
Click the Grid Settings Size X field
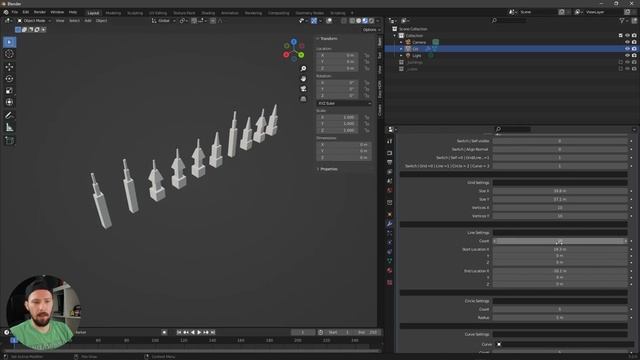tap(560, 191)
